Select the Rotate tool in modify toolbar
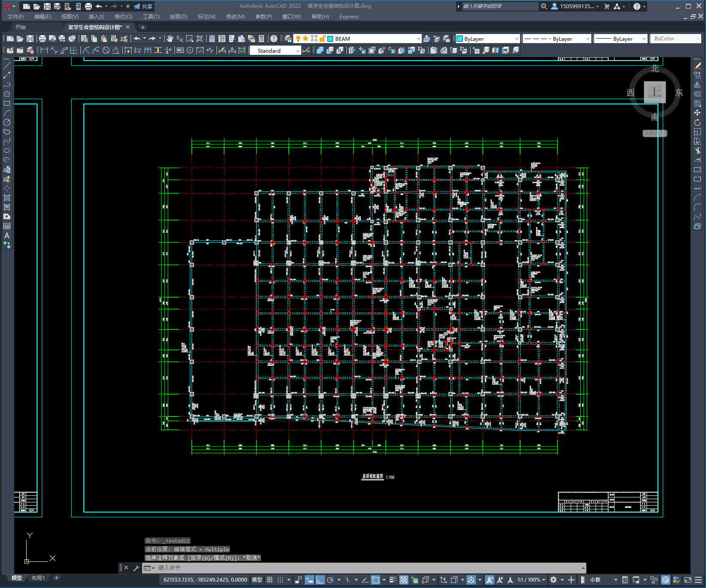 [x=697, y=122]
